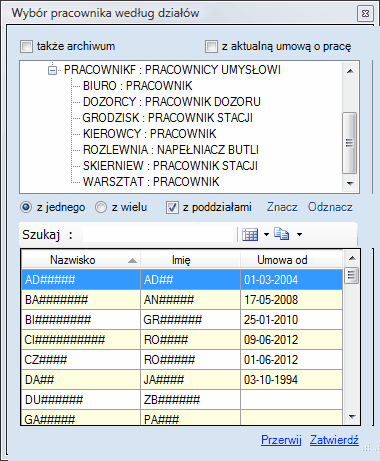380x461 pixels.
Task: Click the '09-06-2012' contract date cell
Action: pos(292,340)
